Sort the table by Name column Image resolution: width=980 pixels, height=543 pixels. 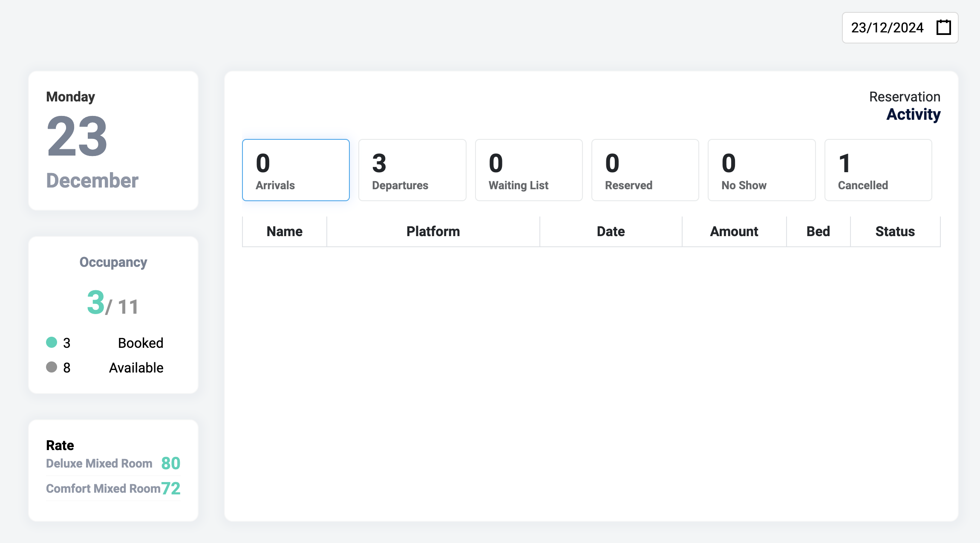coord(284,231)
